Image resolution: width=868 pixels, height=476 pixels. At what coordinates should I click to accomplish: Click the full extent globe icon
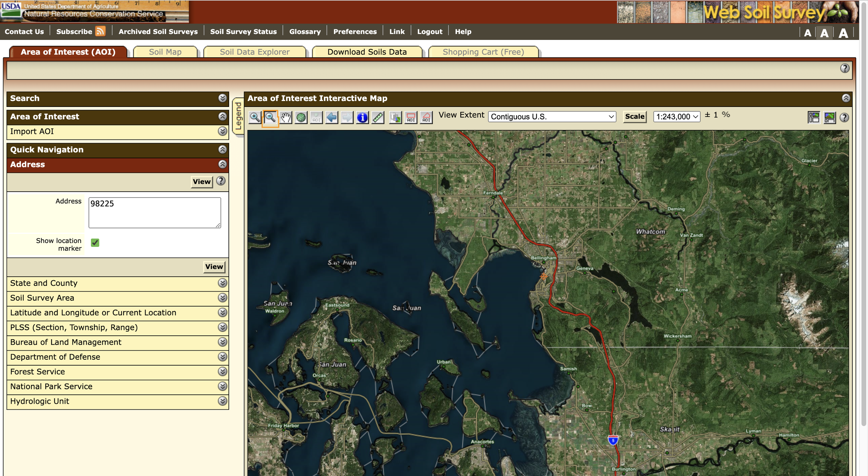301,118
